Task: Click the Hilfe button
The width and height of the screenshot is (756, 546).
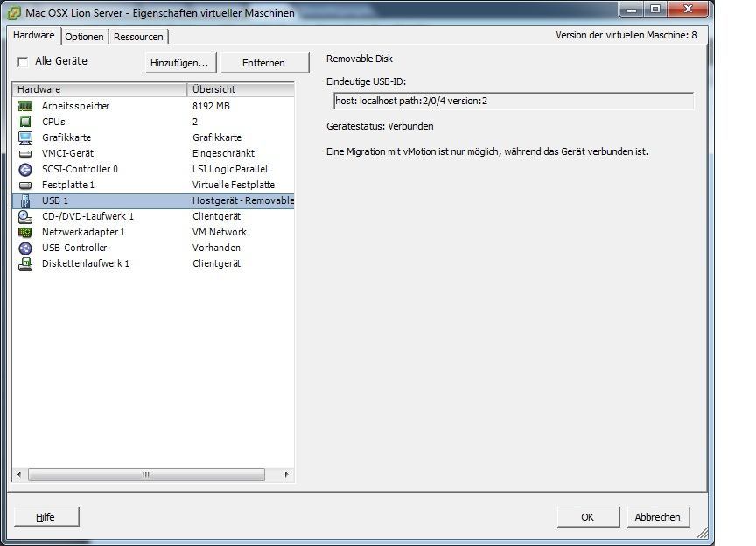Action: point(45,517)
